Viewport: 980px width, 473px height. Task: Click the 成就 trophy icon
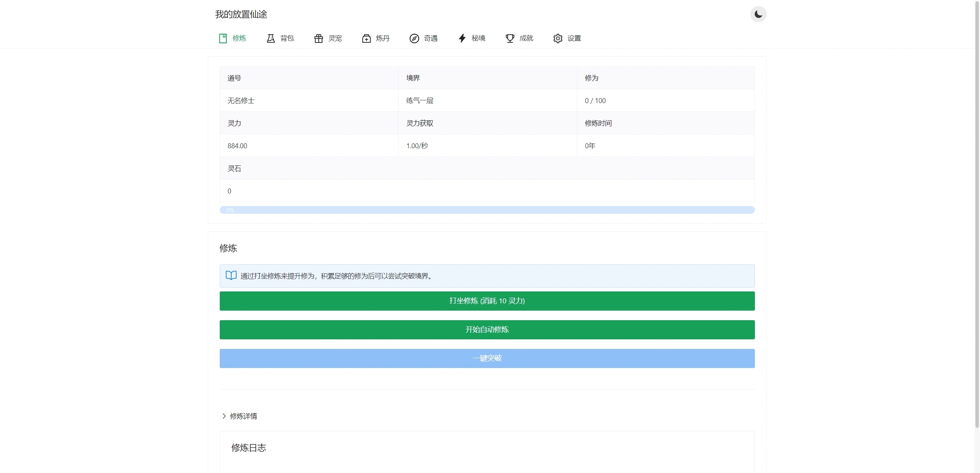[510, 38]
